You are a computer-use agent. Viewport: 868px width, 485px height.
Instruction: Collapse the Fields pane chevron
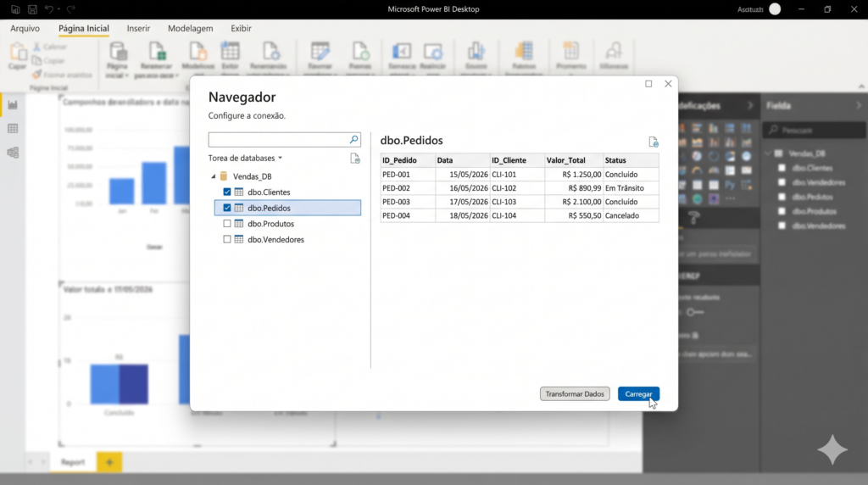(858, 105)
